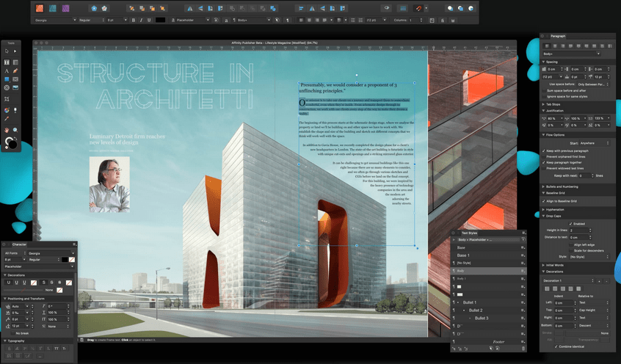Select the Bullet 2 text style
Image resolution: width=621 pixels, height=364 pixels.
[489, 310]
